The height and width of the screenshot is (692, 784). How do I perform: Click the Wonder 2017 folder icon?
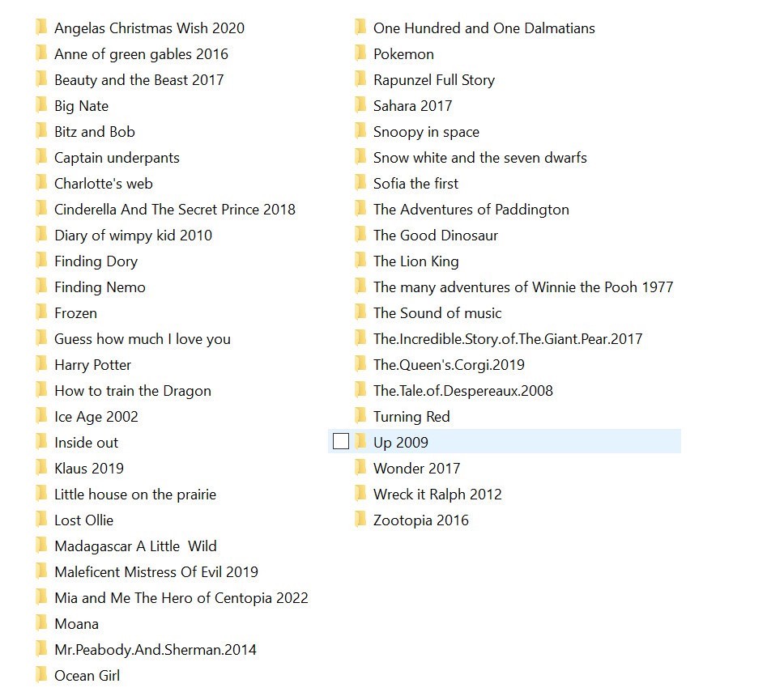tap(360, 468)
